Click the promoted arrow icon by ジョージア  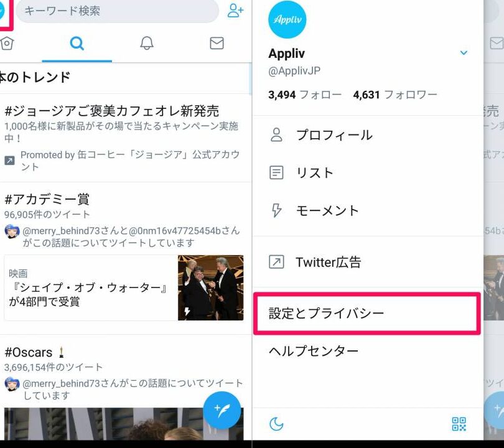click(9, 161)
